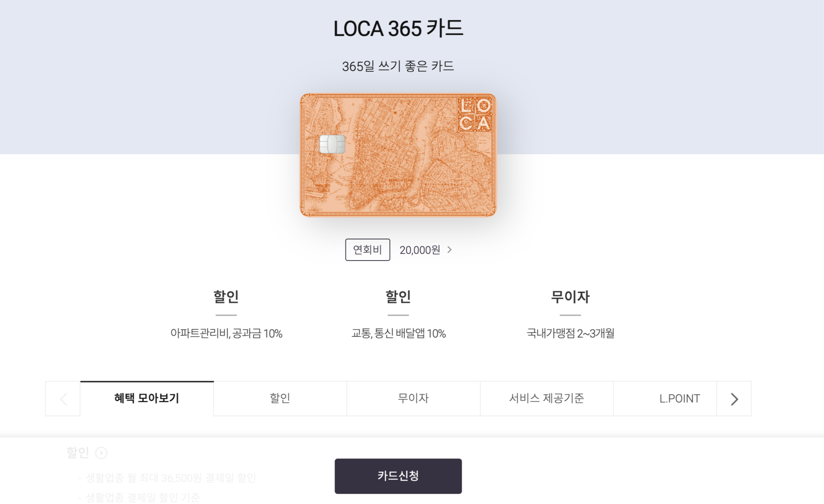Click 국내가맹점 2~3개월 interest-free text

pyautogui.click(x=571, y=333)
